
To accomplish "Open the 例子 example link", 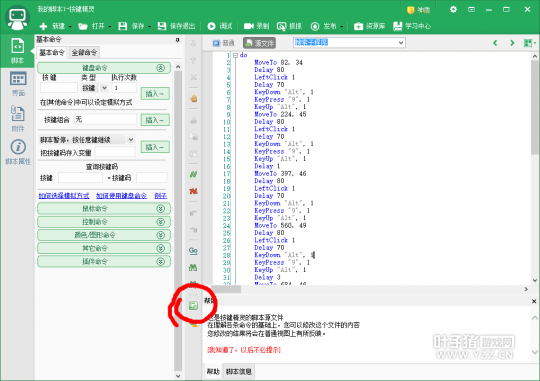I will point(160,196).
